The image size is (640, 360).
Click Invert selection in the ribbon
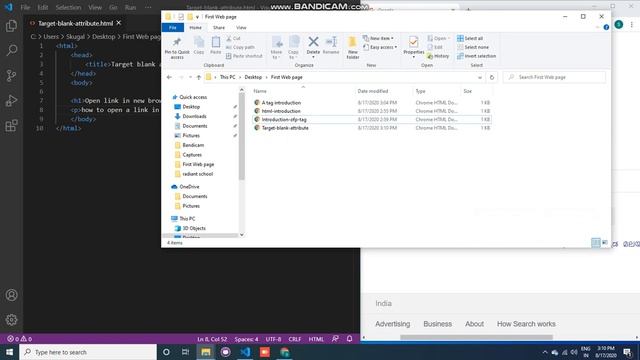pyautogui.click(x=476, y=56)
